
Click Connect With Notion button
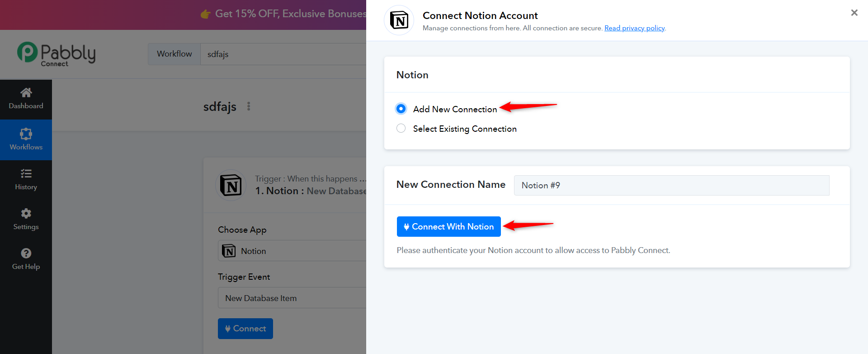448,226
